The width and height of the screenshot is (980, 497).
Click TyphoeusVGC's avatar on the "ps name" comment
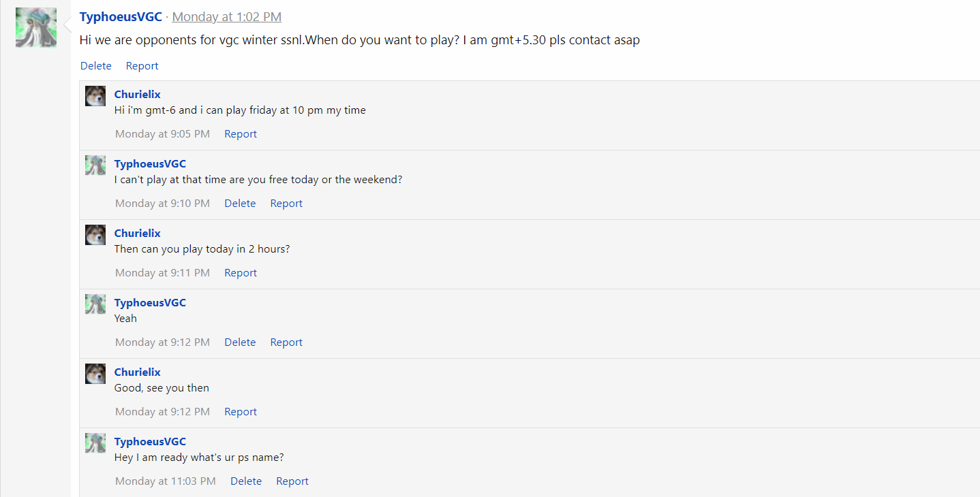[95, 443]
